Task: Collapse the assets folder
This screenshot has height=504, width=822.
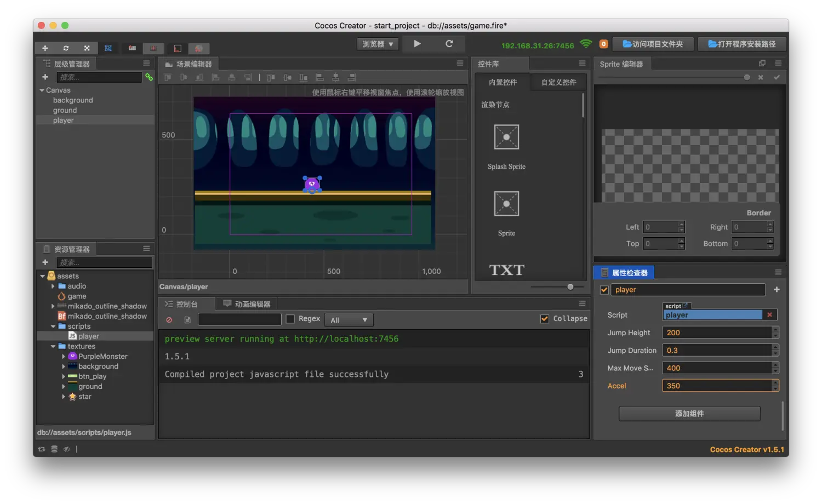Action: (42, 276)
